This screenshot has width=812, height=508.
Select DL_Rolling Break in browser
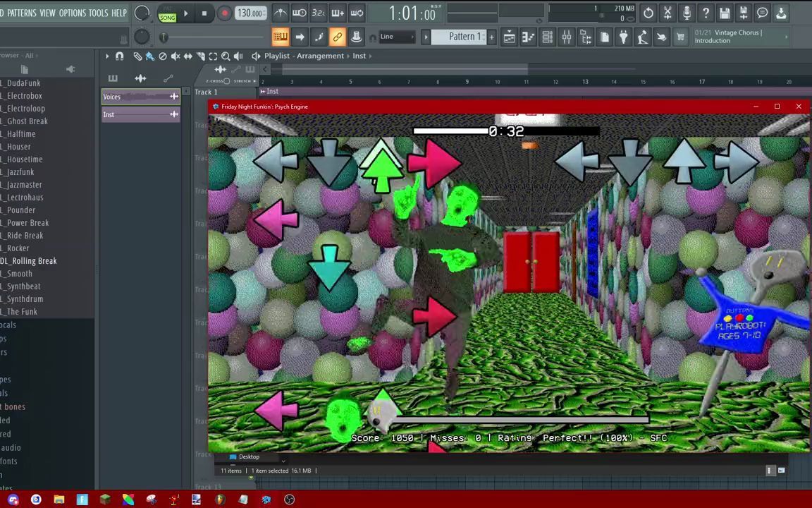coord(28,261)
